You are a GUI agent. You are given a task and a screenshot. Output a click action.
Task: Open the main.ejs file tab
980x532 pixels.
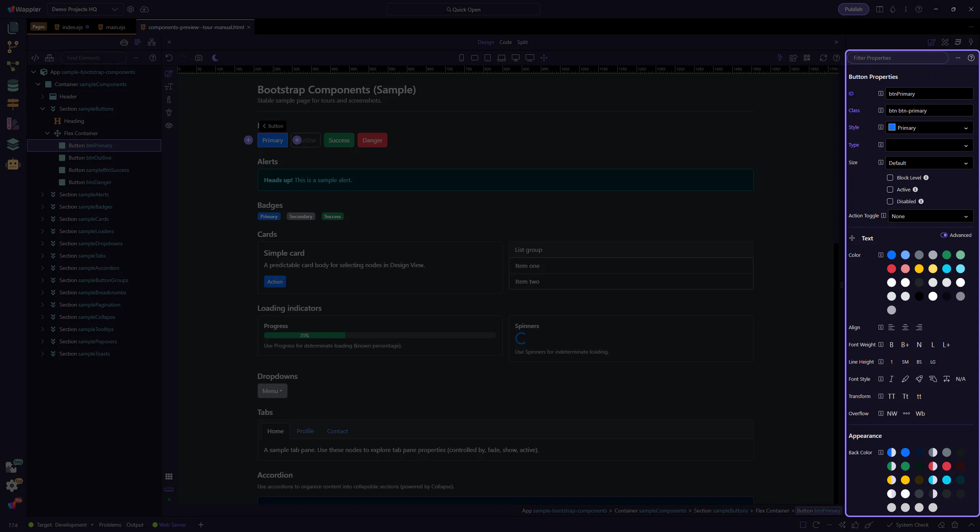116,27
